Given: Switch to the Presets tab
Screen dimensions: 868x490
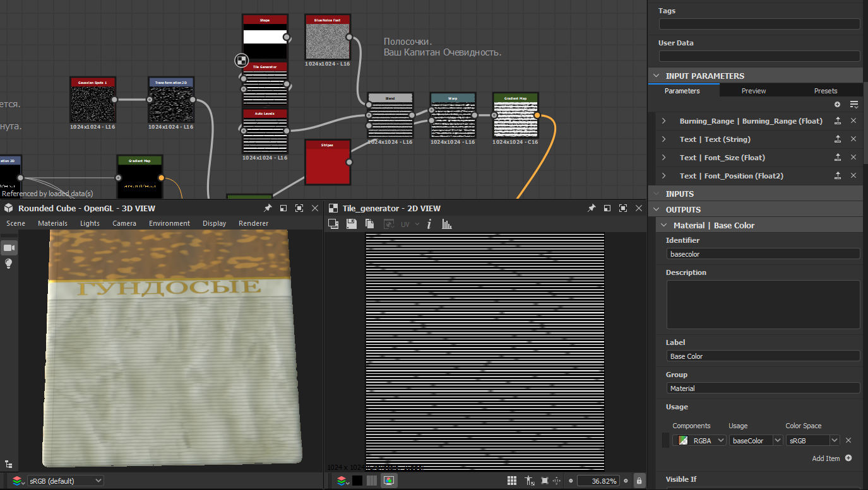Looking at the screenshot, I should click(826, 91).
